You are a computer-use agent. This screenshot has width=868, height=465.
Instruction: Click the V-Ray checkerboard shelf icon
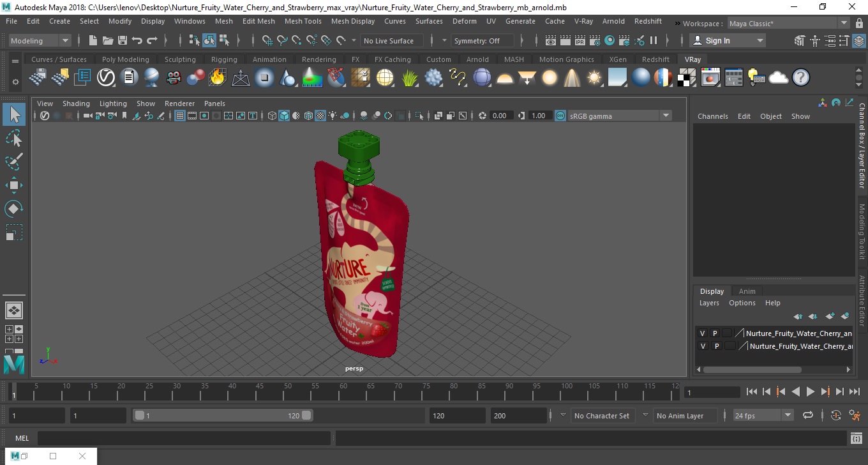pyautogui.click(x=686, y=78)
